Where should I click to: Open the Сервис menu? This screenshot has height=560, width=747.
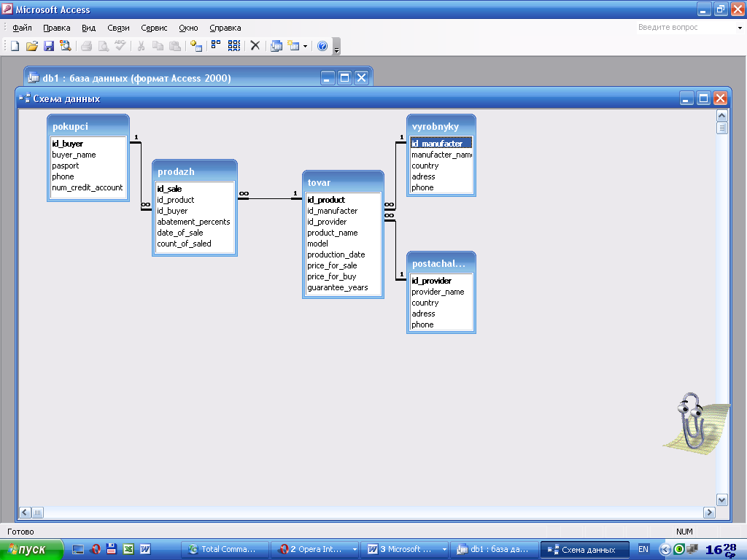point(154,28)
